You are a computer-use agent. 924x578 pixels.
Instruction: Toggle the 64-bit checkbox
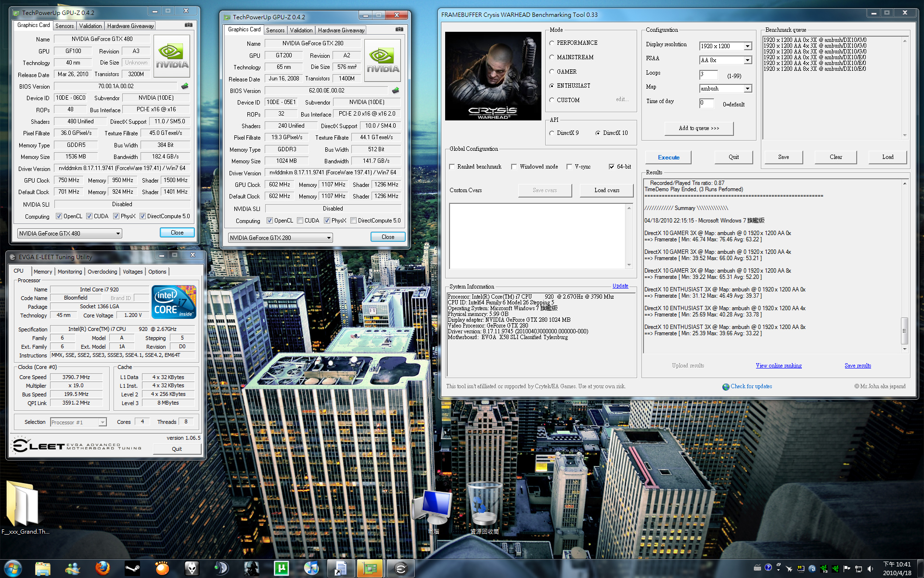pyautogui.click(x=612, y=167)
